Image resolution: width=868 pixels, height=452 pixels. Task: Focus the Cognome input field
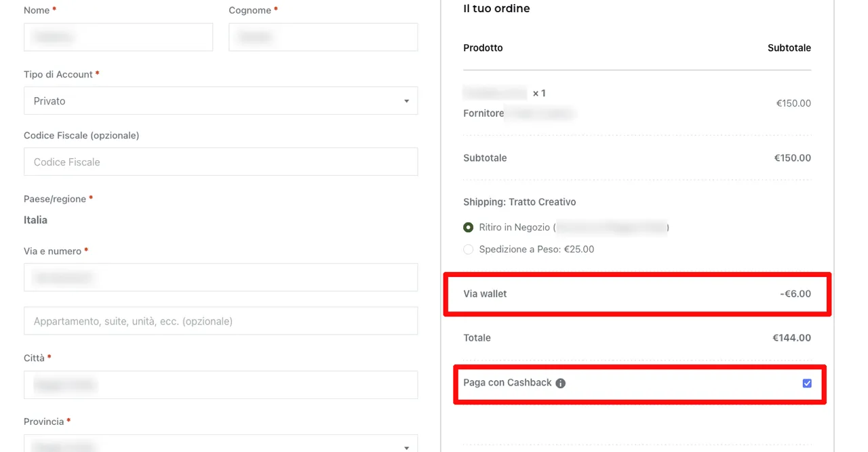[x=323, y=37]
